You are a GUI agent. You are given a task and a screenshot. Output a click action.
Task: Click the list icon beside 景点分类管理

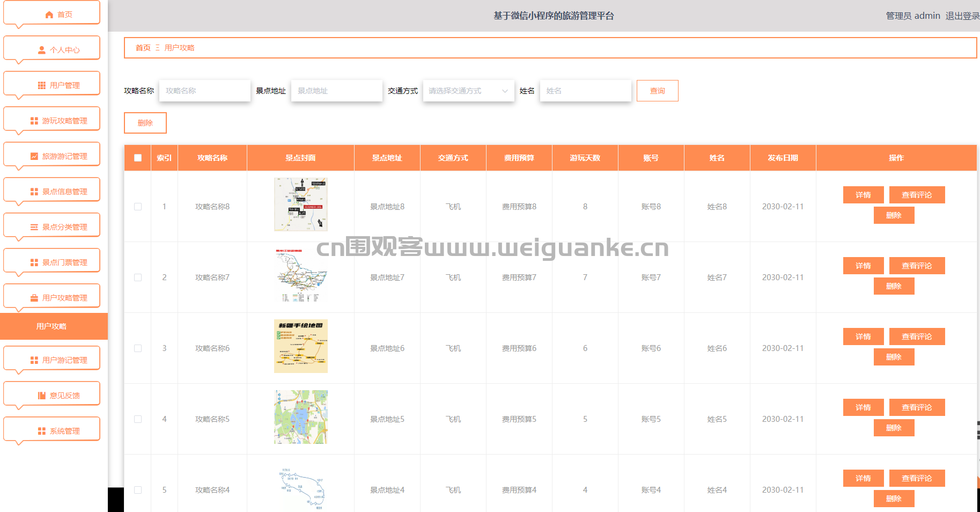pyautogui.click(x=34, y=227)
